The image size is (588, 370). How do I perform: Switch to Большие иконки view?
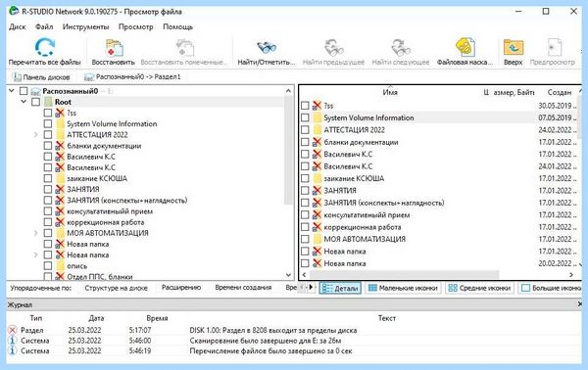(551, 288)
